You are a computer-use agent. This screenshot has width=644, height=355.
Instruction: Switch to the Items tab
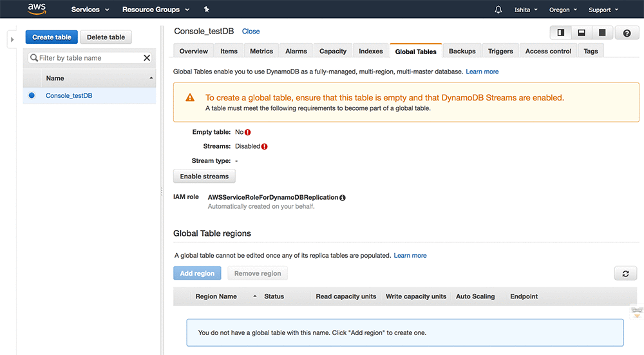click(229, 51)
